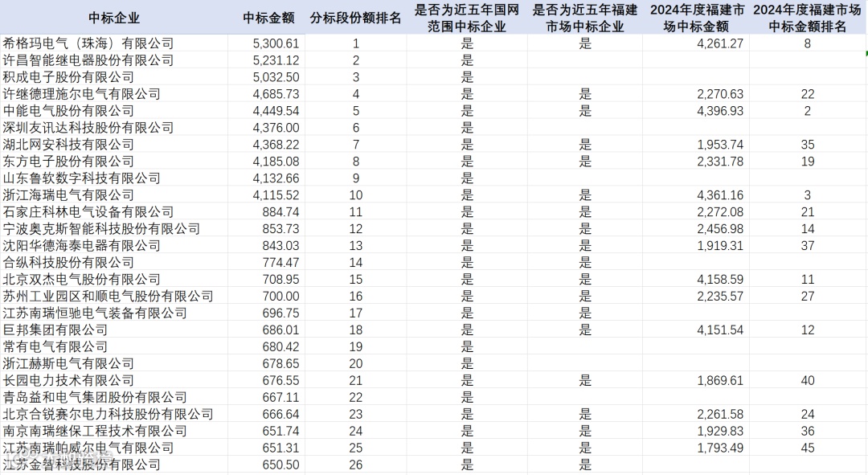Select Fujian amount cell 2,331.78
Viewport: 868px width, 475px height.
click(x=696, y=161)
